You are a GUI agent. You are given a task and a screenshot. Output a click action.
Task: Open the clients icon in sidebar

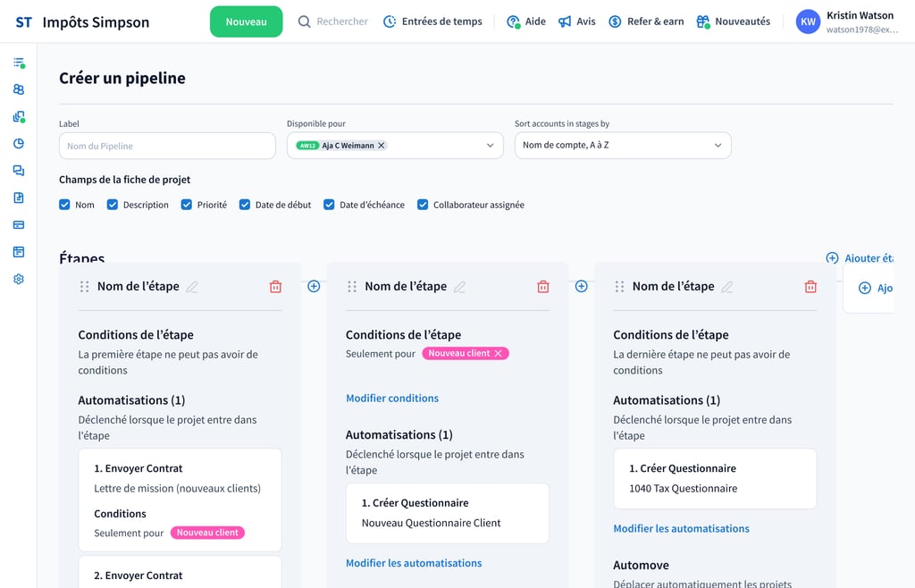[19, 89]
